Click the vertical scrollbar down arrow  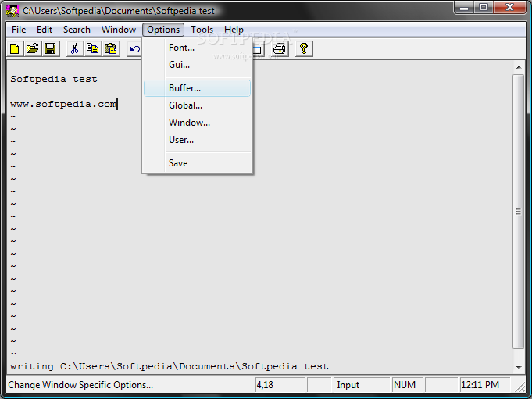(519, 367)
